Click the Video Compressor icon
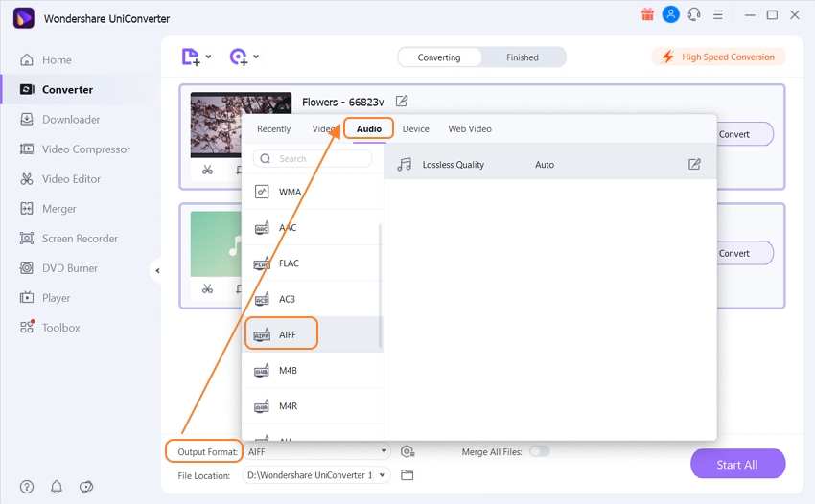This screenshot has width=815, height=504. click(27, 149)
